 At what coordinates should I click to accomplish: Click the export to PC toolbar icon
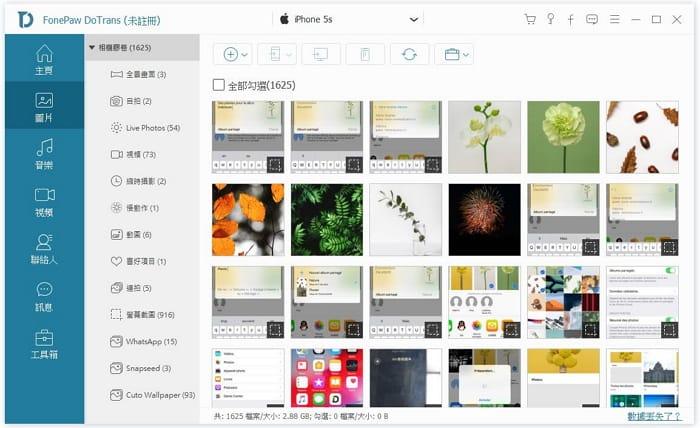pyautogui.click(x=321, y=54)
